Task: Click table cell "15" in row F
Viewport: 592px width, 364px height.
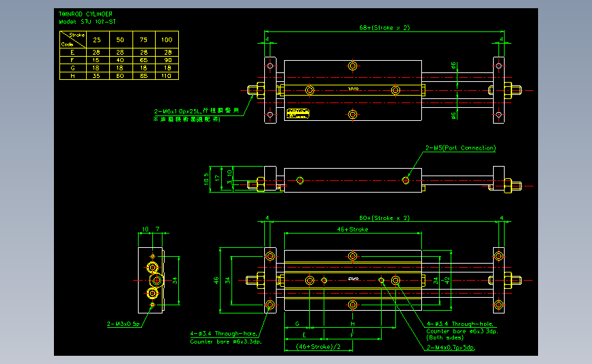Action: click(96, 60)
